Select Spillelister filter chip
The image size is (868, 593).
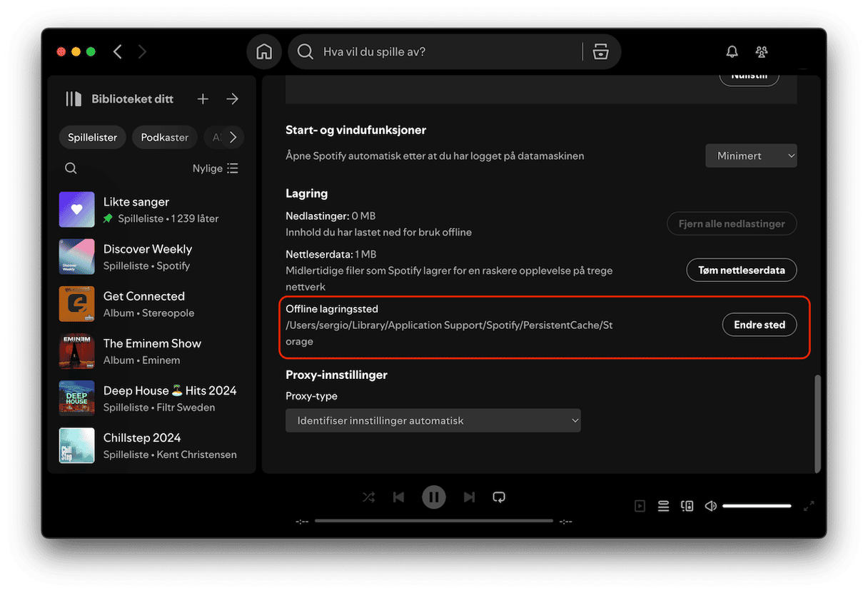pyautogui.click(x=93, y=137)
